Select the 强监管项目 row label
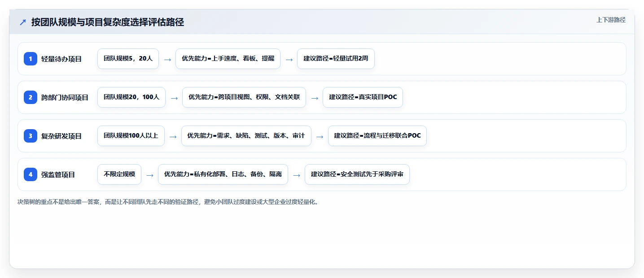Screen dimensions: 644x278 click(58, 174)
